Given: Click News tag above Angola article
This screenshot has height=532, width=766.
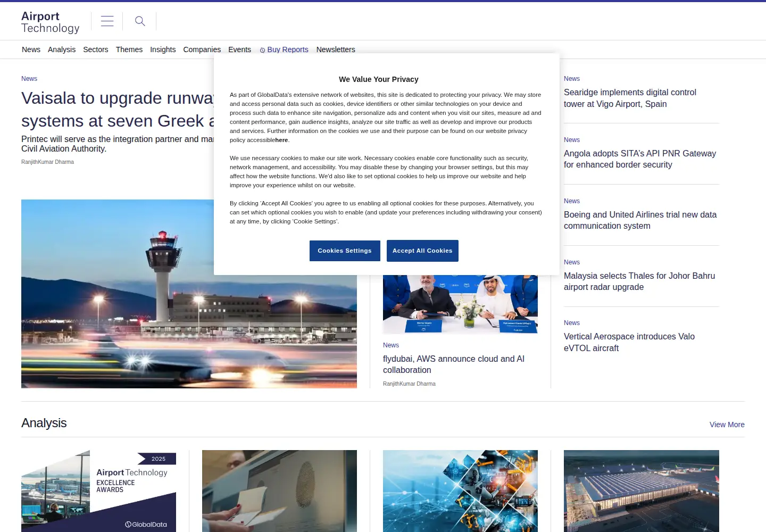Looking at the screenshot, I should (x=572, y=140).
